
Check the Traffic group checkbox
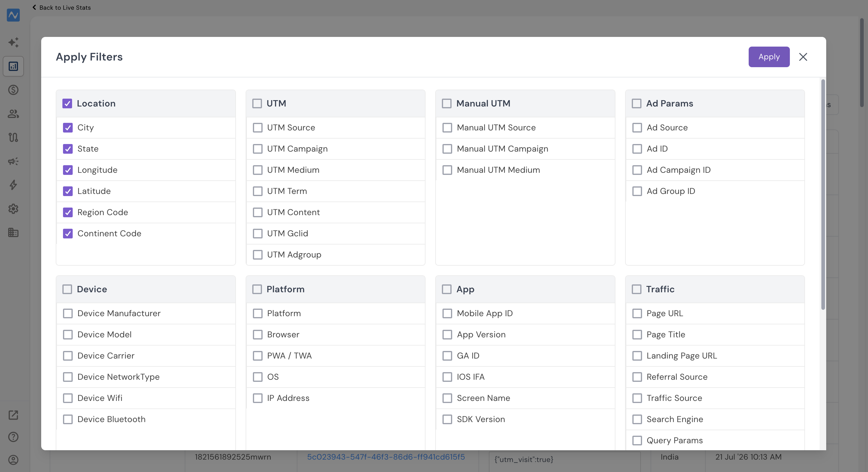coord(637,289)
